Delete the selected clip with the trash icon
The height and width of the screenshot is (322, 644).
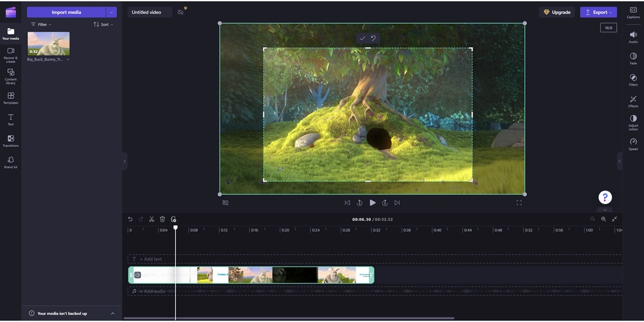pyautogui.click(x=162, y=219)
